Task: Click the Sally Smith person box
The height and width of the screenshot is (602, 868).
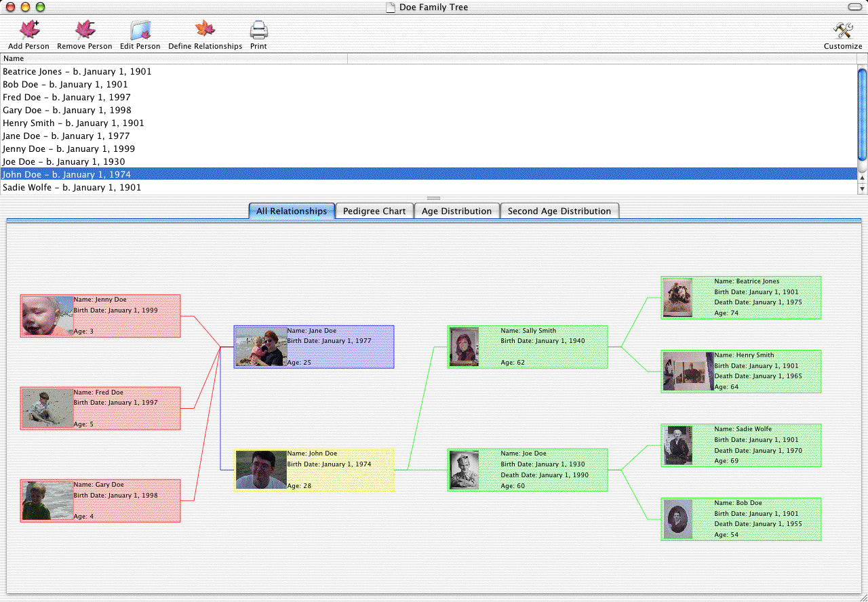Action: tap(528, 346)
